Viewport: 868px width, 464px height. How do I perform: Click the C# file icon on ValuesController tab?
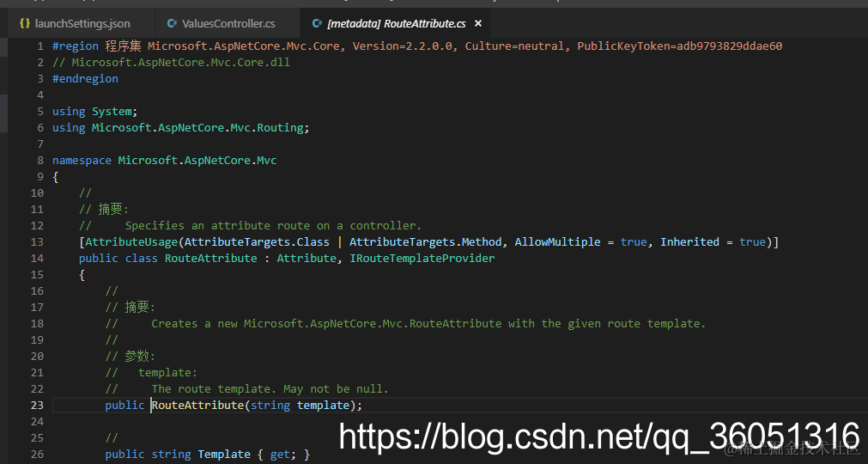[173, 23]
